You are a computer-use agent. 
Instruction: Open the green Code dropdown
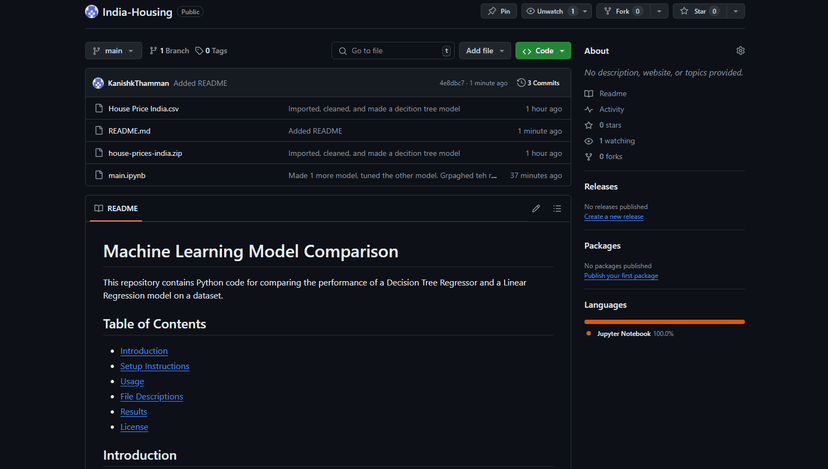[543, 51]
